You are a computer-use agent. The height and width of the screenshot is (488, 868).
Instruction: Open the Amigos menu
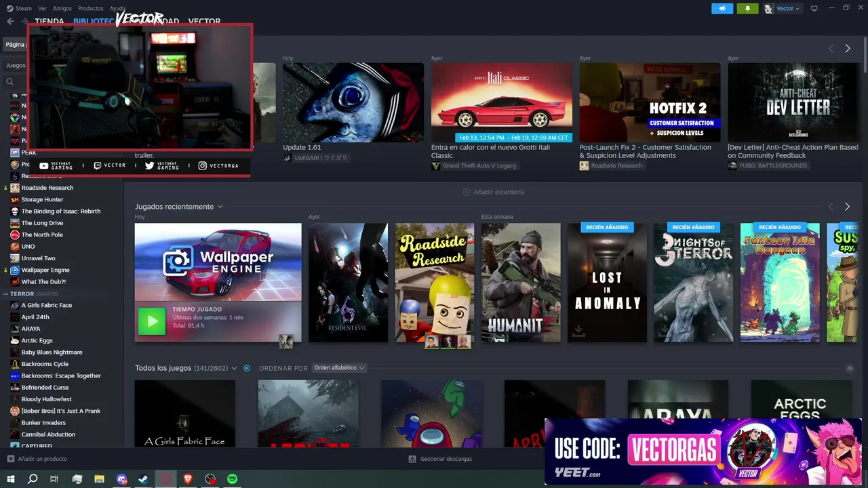click(62, 8)
